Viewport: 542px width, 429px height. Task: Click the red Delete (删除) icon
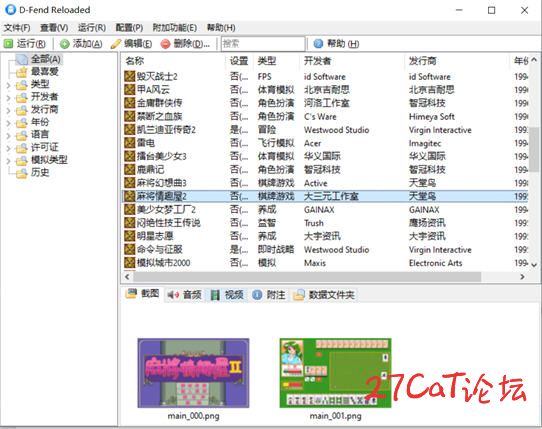(x=166, y=44)
